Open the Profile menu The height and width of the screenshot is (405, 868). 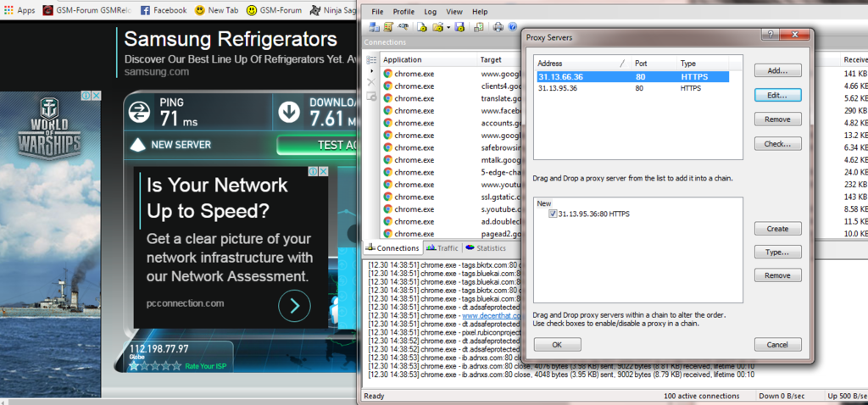tap(403, 12)
